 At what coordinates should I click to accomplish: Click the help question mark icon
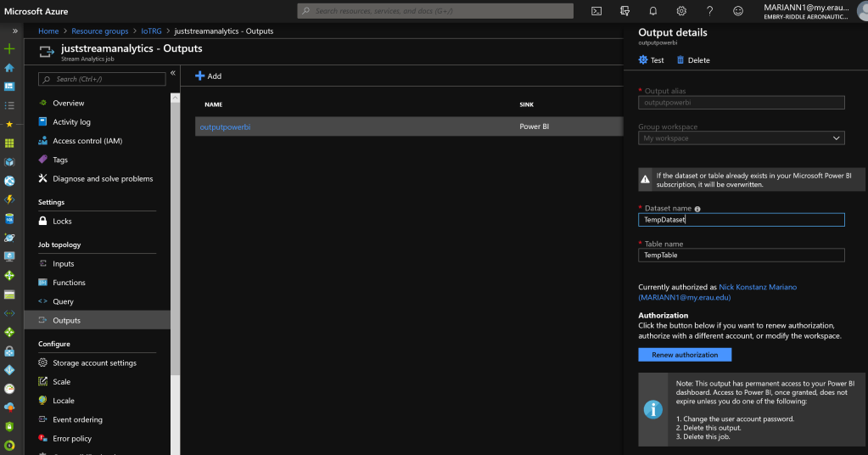(709, 11)
